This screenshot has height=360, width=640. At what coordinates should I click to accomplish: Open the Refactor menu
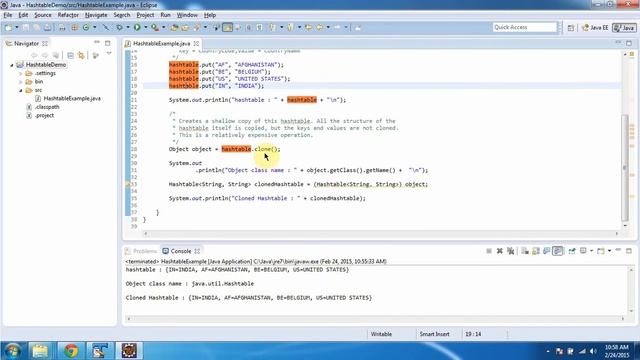[68, 15]
